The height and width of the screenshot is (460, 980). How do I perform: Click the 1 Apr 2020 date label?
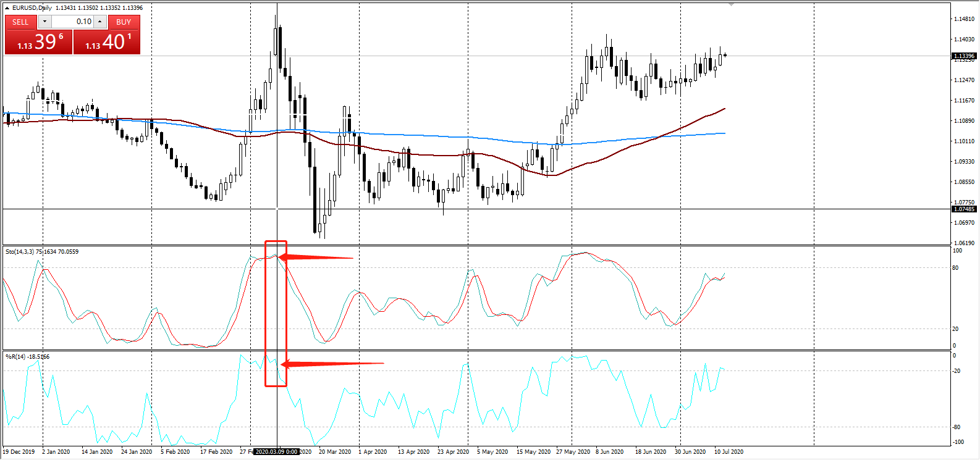pos(373,452)
